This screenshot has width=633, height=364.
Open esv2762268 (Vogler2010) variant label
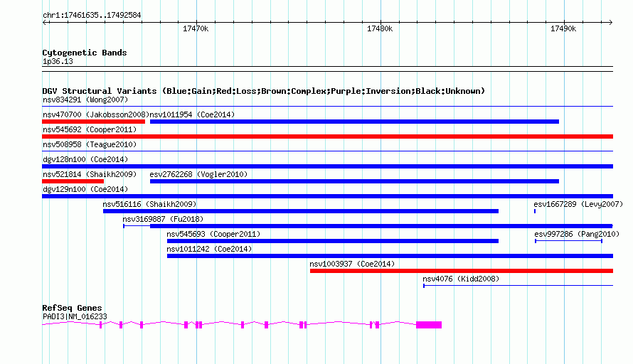[x=198, y=174]
